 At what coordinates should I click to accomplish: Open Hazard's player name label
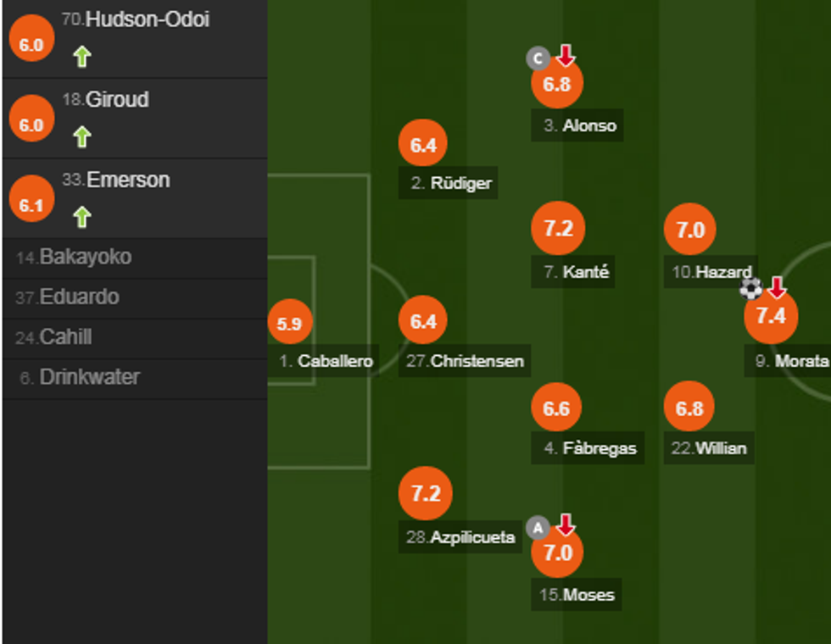click(713, 272)
